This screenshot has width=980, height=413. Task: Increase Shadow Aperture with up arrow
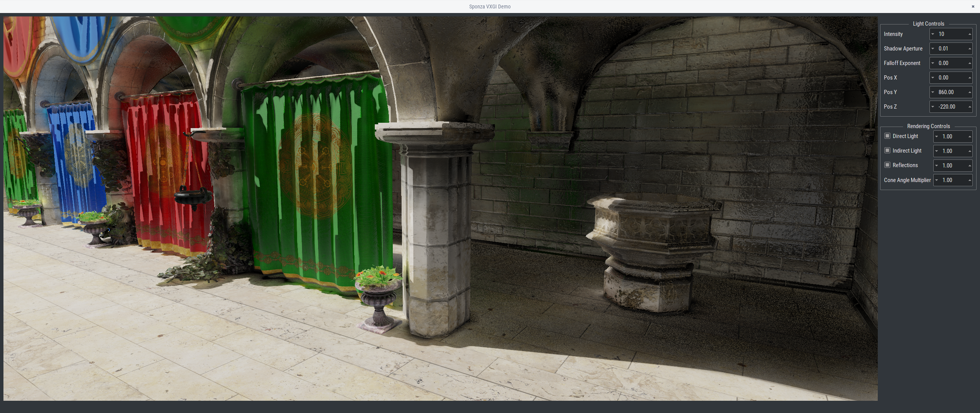click(970, 49)
